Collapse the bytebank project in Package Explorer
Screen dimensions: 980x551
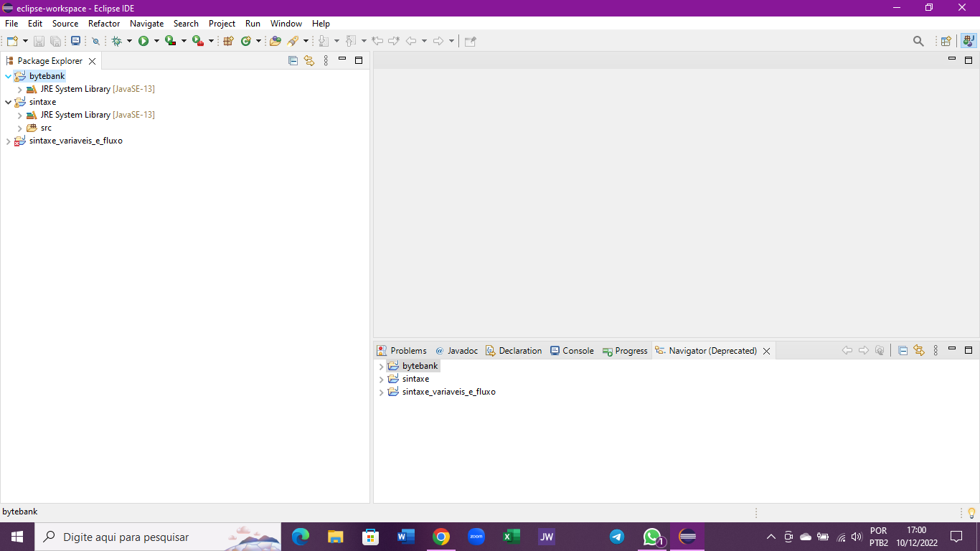coord(8,76)
